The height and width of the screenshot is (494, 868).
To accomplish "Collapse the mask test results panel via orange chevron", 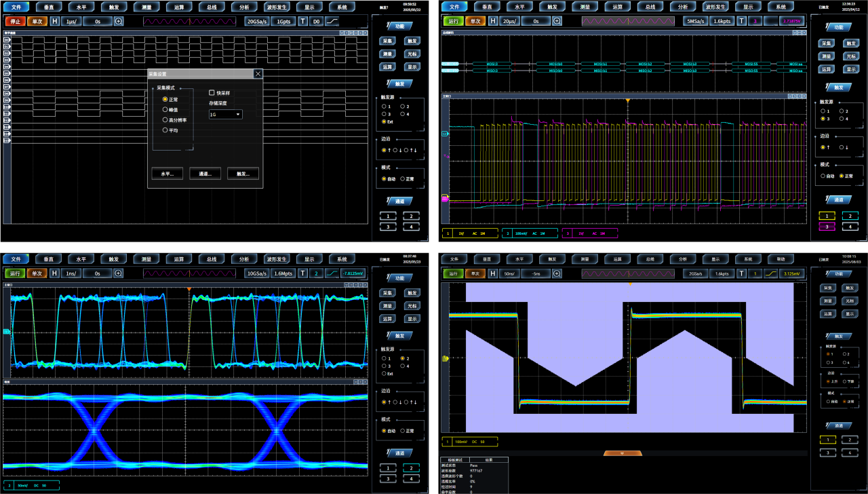I will (623, 453).
